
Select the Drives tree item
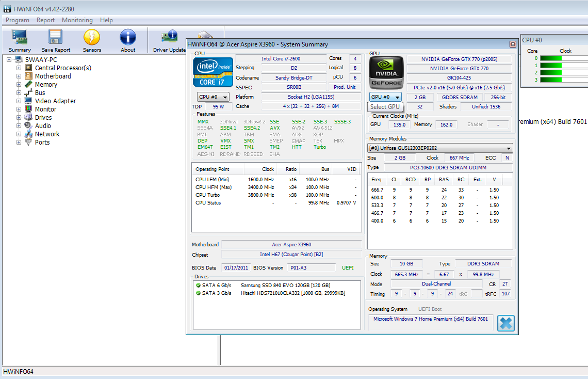pyautogui.click(x=43, y=117)
